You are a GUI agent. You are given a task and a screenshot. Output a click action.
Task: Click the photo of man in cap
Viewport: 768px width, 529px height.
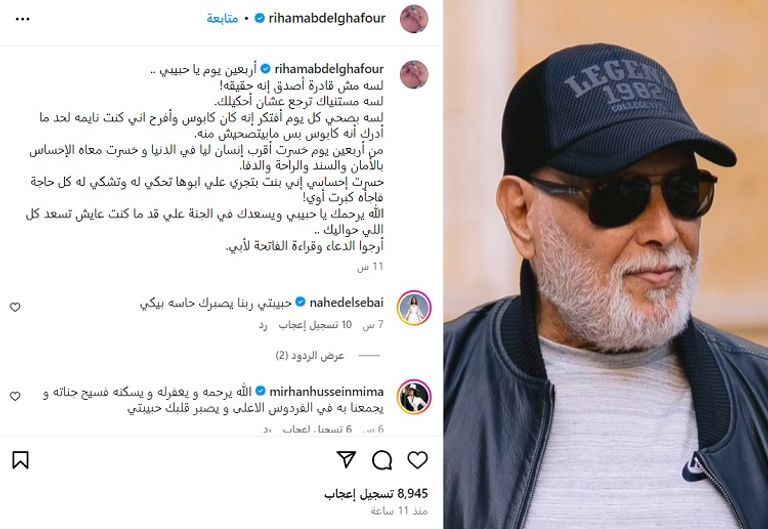pyautogui.click(x=606, y=264)
